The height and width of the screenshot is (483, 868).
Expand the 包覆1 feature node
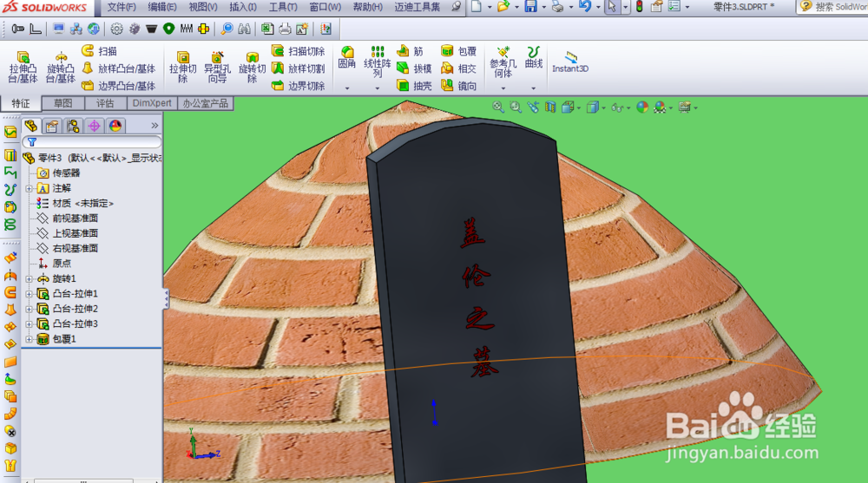[29, 339]
